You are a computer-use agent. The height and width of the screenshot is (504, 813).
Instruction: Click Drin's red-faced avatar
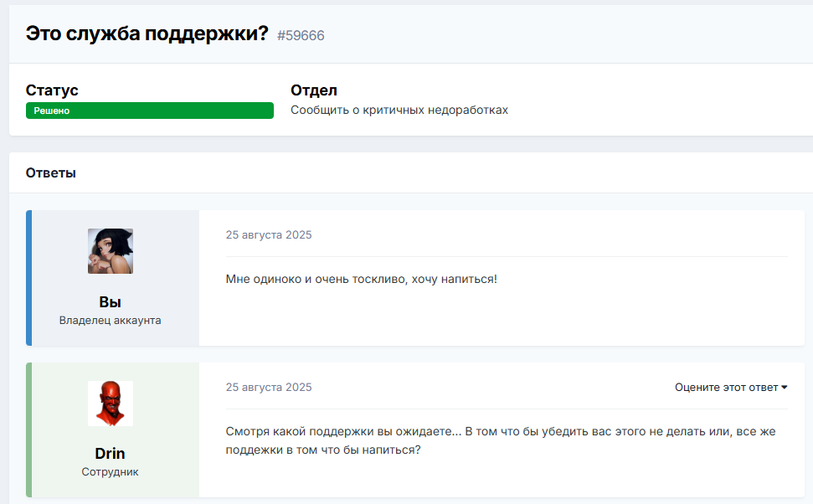(110, 404)
